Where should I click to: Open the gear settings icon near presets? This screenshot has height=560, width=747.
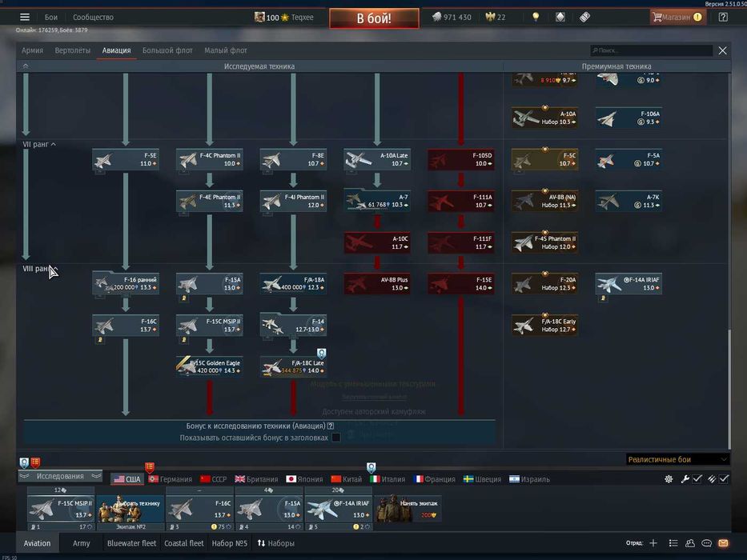[x=669, y=479]
